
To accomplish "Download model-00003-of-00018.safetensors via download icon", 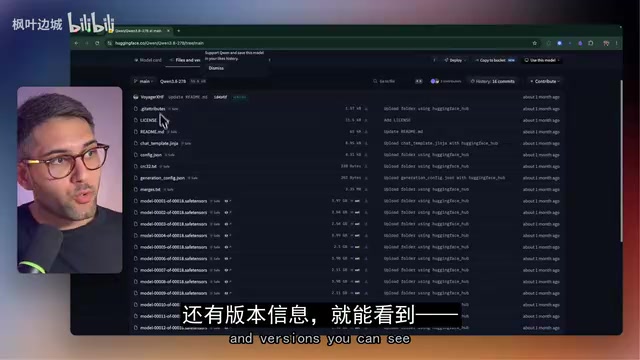I will (366, 224).
